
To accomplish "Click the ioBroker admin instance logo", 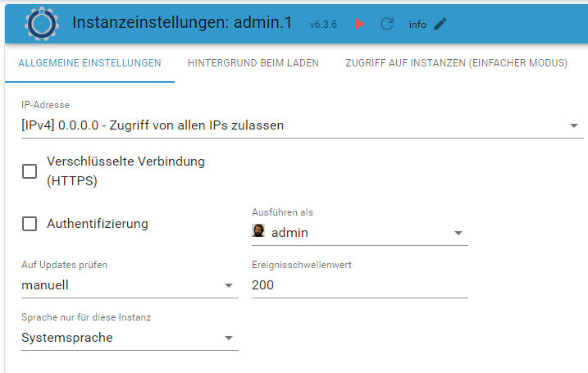I will [x=41, y=23].
